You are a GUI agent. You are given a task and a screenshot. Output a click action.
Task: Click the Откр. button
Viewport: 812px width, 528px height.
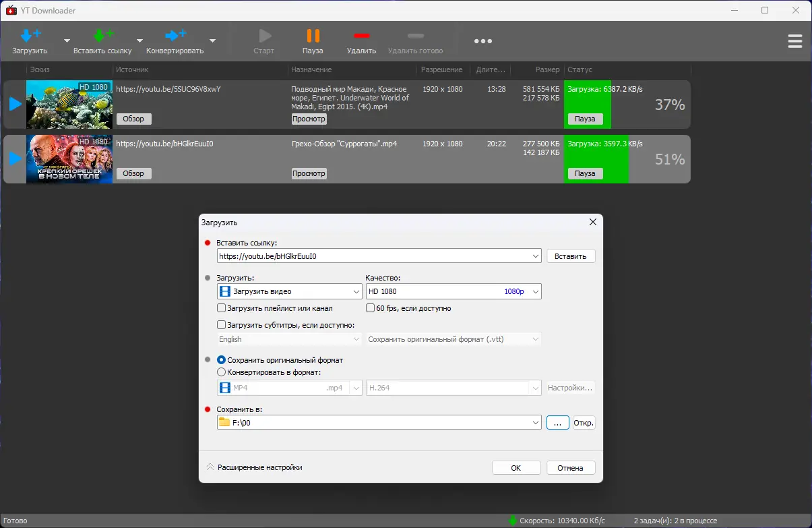(584, 423)
